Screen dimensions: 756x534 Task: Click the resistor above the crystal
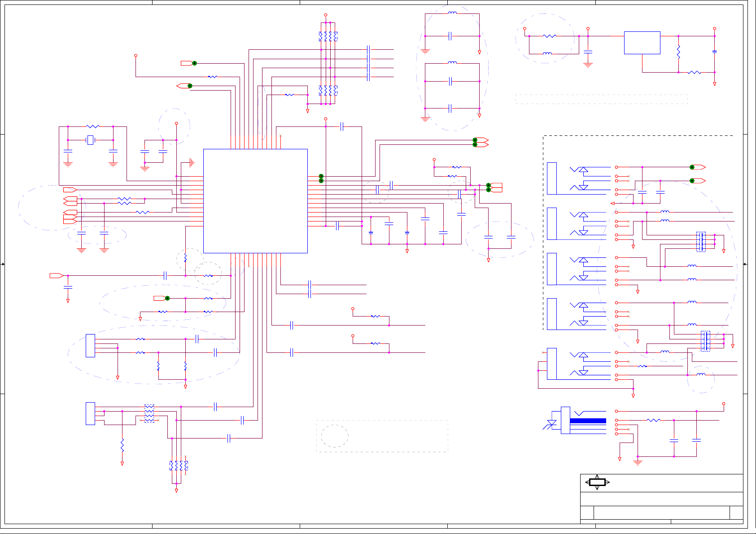pyautogui.click(x=92, y=127)
